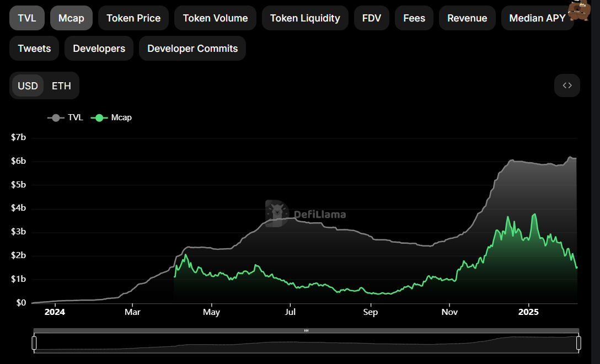The image size is (600, 364).
Task: Click the range selector top drag bar
Action: [306, 330]
